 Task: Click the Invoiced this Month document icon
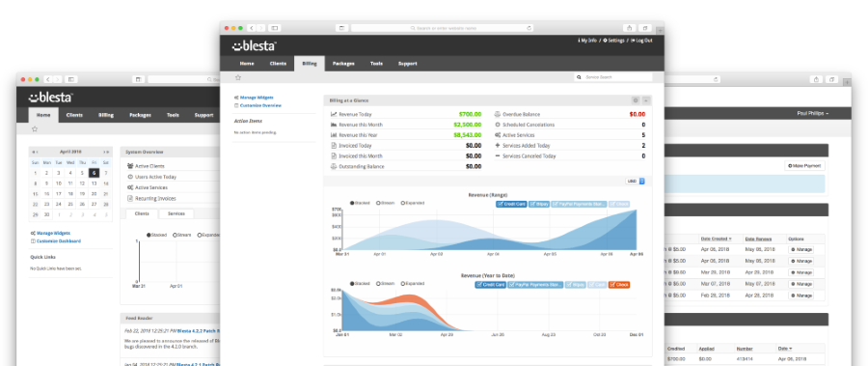tap(334, 155)
